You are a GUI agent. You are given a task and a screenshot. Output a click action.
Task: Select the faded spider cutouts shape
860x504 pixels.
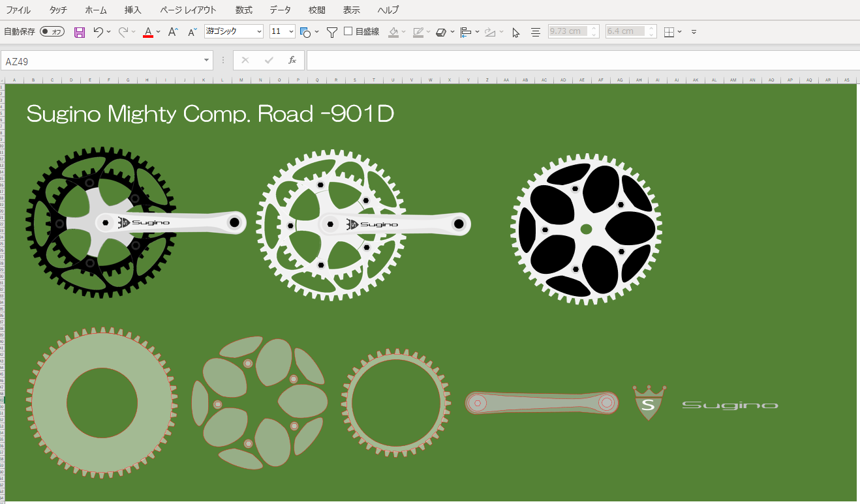coord(260,403)
